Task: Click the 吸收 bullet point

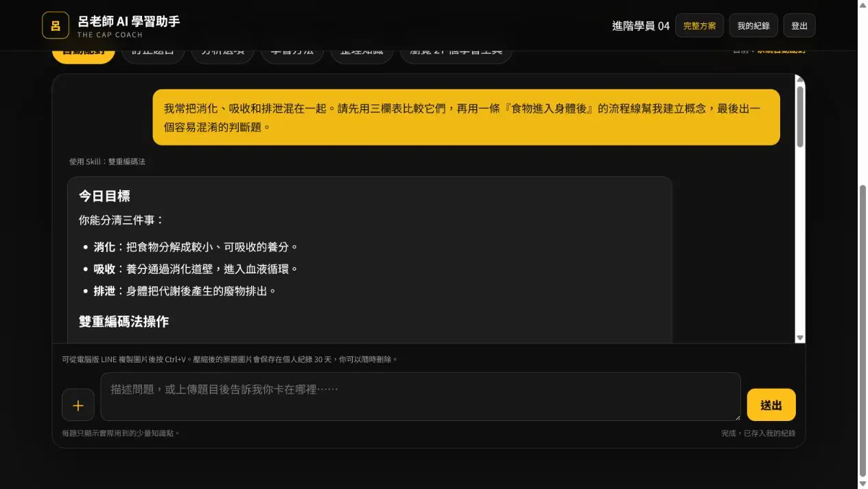Action: (196, 269)
